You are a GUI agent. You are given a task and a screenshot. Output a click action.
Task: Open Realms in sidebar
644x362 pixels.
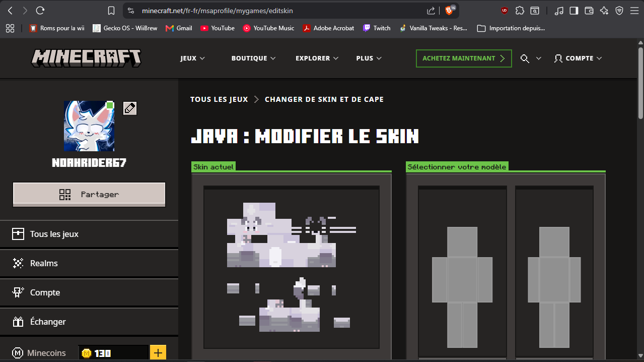(x=89, y=263)
